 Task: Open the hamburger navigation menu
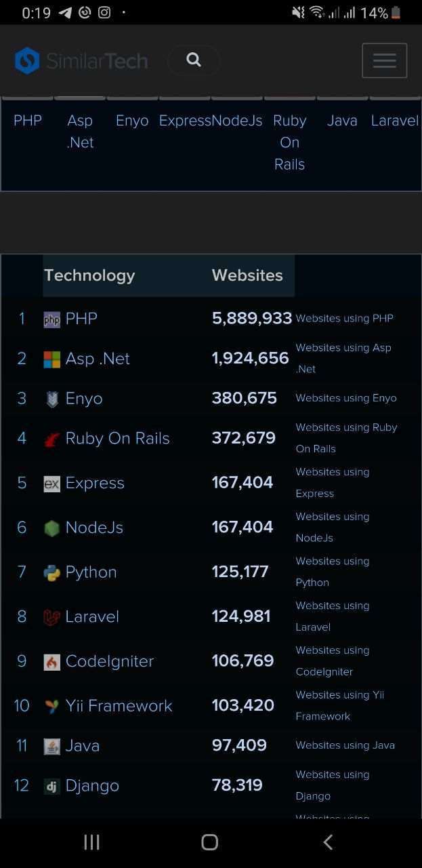coord(385,60)
